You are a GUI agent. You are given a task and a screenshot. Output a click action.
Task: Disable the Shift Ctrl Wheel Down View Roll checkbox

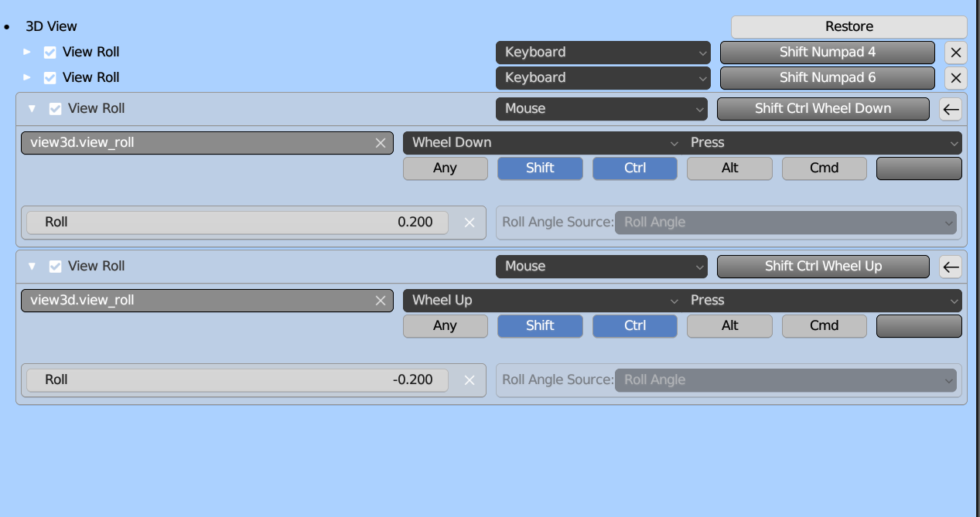(56, 109)
